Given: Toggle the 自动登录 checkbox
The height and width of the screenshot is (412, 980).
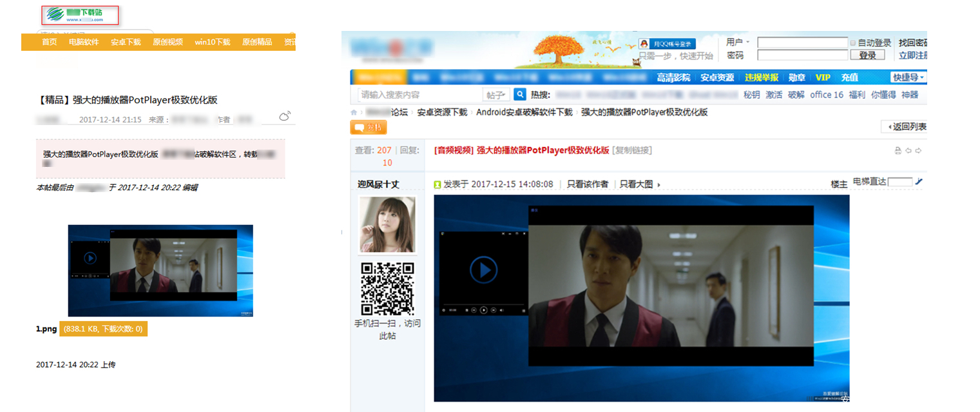Looking at the screenshot, I should point(853,43).
